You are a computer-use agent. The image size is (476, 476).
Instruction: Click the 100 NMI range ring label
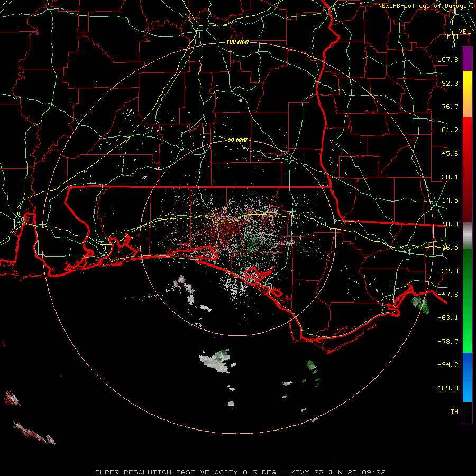[237, 42]
